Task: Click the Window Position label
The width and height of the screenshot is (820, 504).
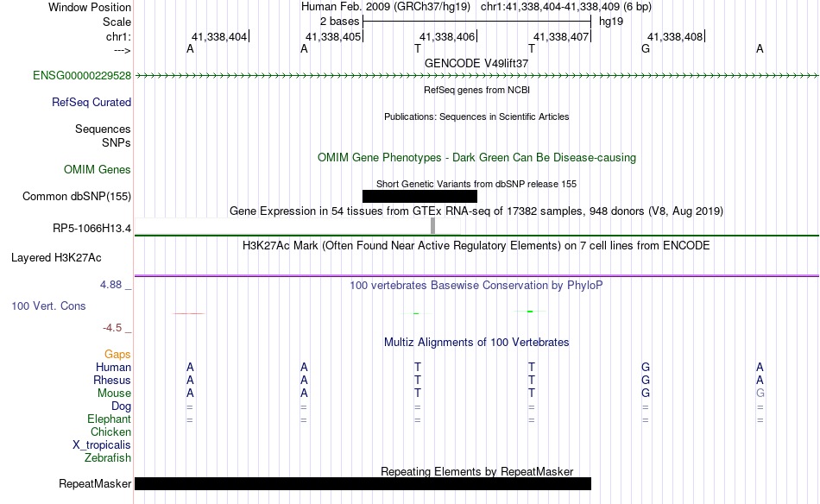Action: [x=90, y=7]
